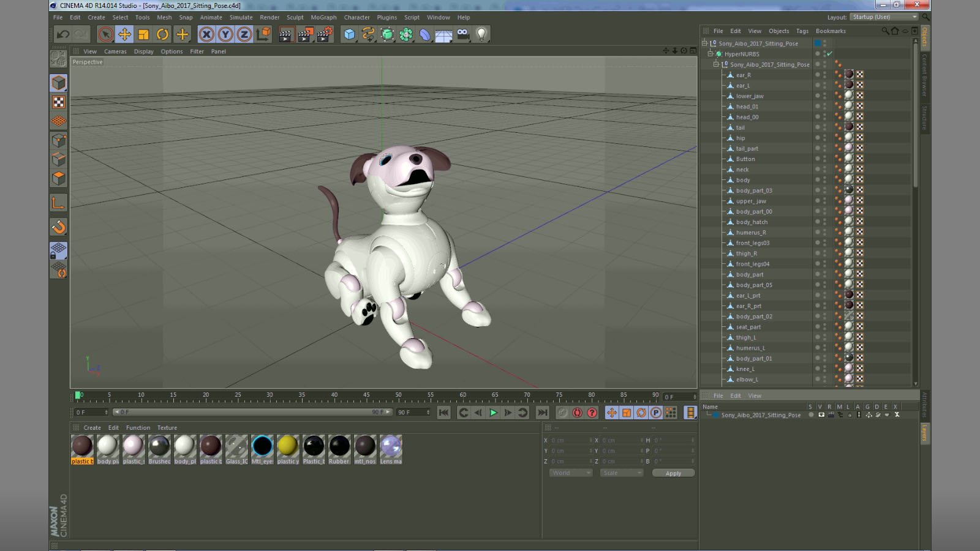Select the Mtl_eyes material swatch
This screenshot has height=551, width=980.
262,446
